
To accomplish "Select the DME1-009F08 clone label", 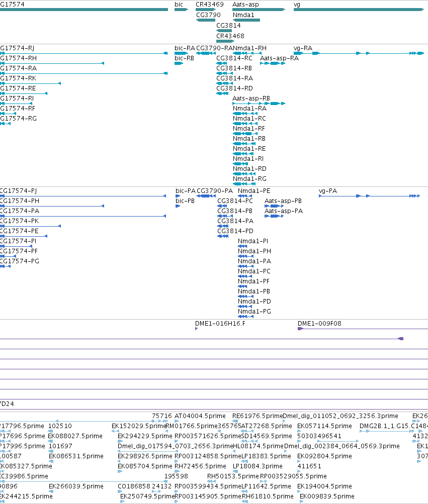I will coord(319,324).
